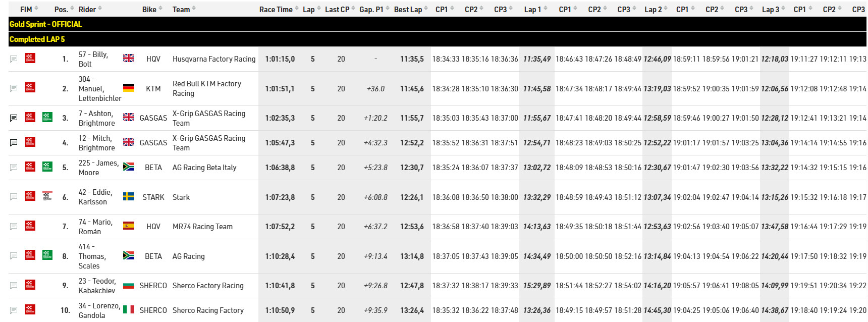This screenshot has width=868, height=322.
Task: Click the Spanish flag beside Mario Román
Action: [x=129, y=226]
